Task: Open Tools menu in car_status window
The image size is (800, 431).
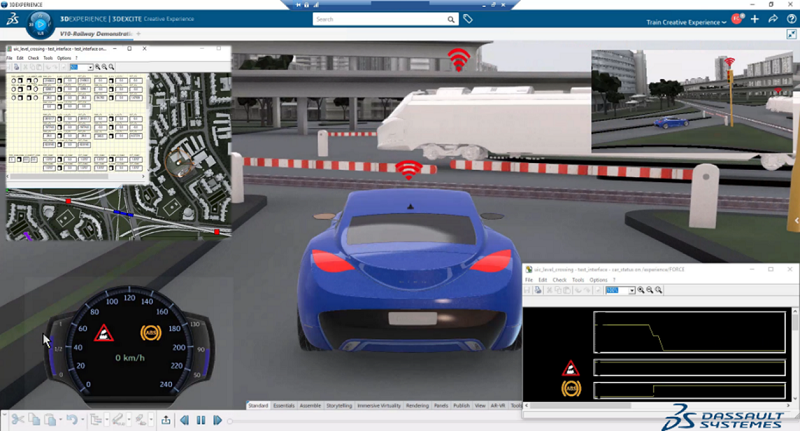Action: (578, 280)
